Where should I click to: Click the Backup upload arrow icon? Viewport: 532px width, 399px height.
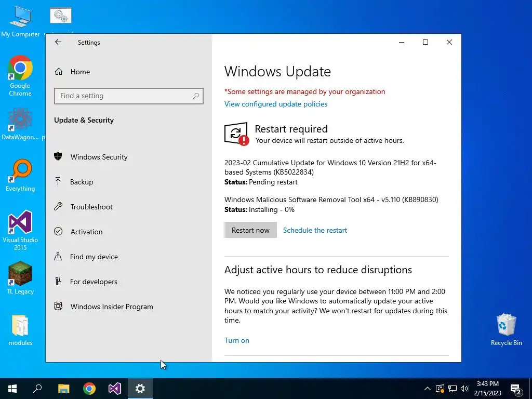pos(58,181)
